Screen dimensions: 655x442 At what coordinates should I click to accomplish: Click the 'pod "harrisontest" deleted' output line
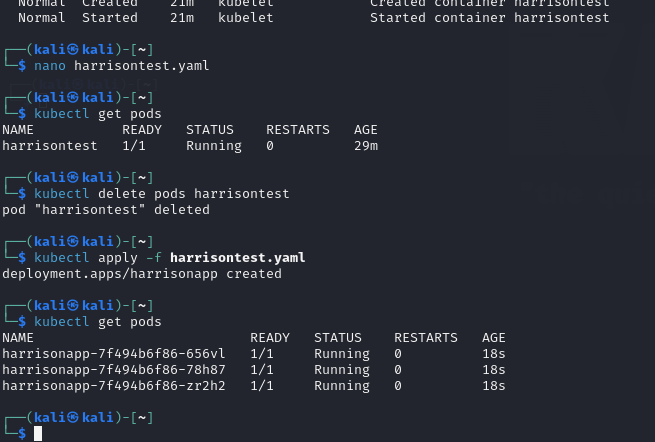[x=106, y=210]
